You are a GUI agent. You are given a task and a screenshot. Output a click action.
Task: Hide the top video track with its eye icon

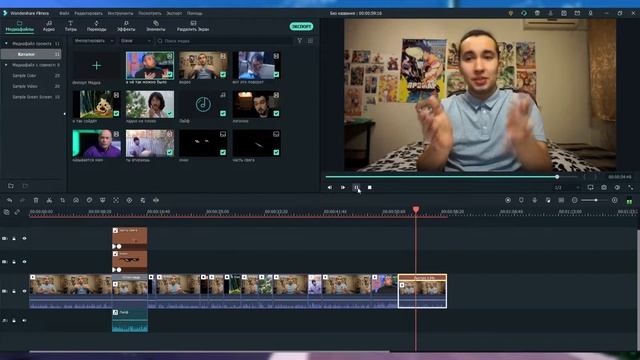tap(24, 238)
